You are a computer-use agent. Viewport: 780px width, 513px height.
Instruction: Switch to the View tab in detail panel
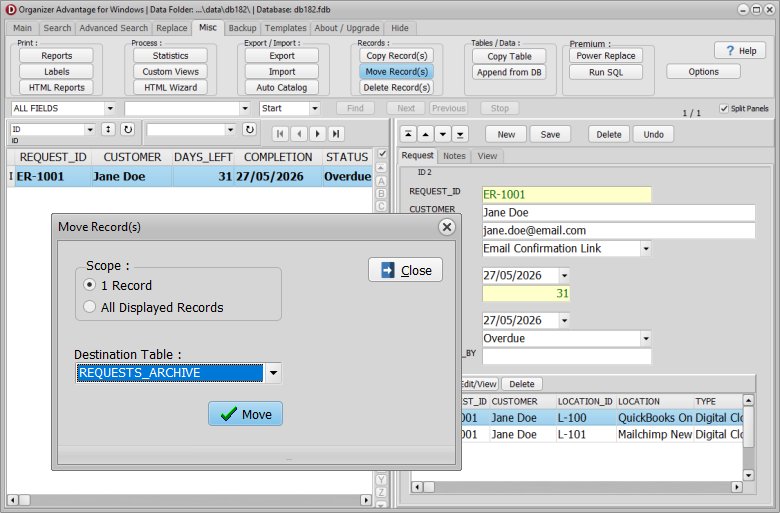tap(487, 156)
